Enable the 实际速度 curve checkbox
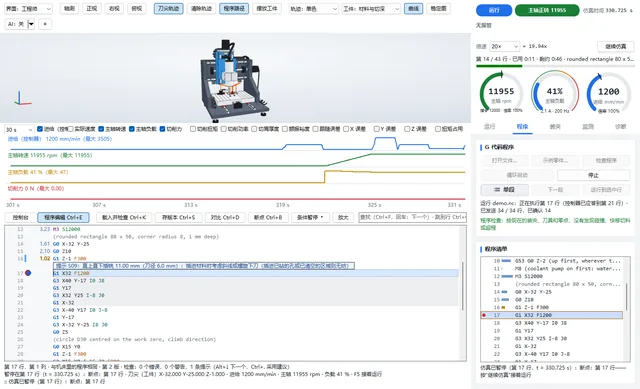The height and width of the screenshot is (389, 640). tap(71, 129)
